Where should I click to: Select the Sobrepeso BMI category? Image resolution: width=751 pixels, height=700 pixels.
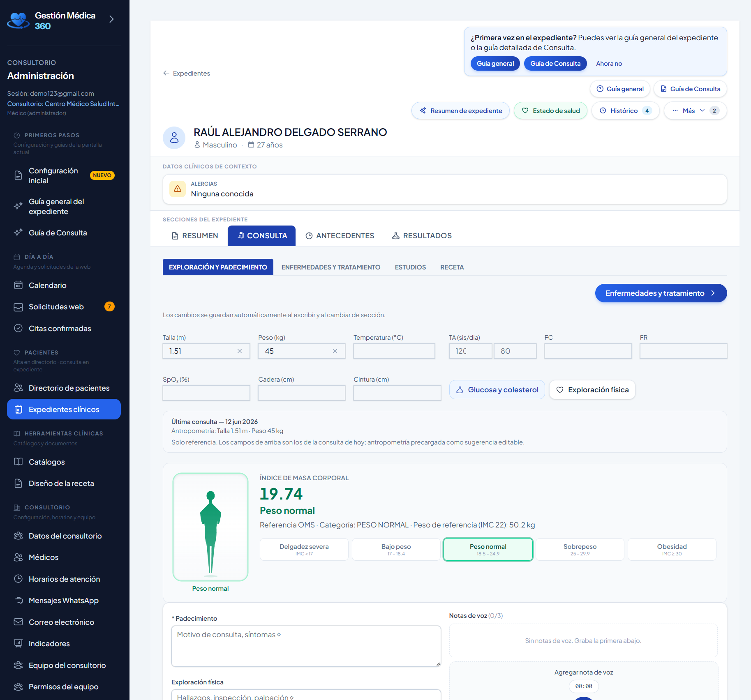pyautogui.click(x=580, y=550)
